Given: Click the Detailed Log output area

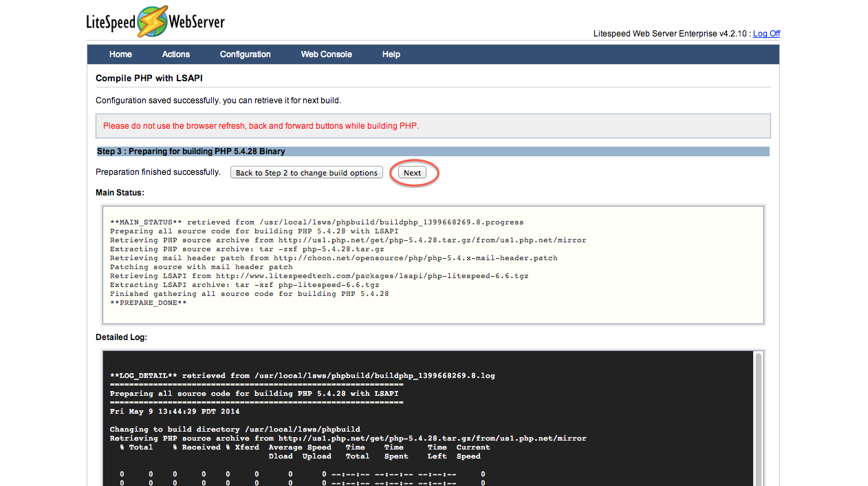Looking at the screenshot, I should tap(428, 419).
